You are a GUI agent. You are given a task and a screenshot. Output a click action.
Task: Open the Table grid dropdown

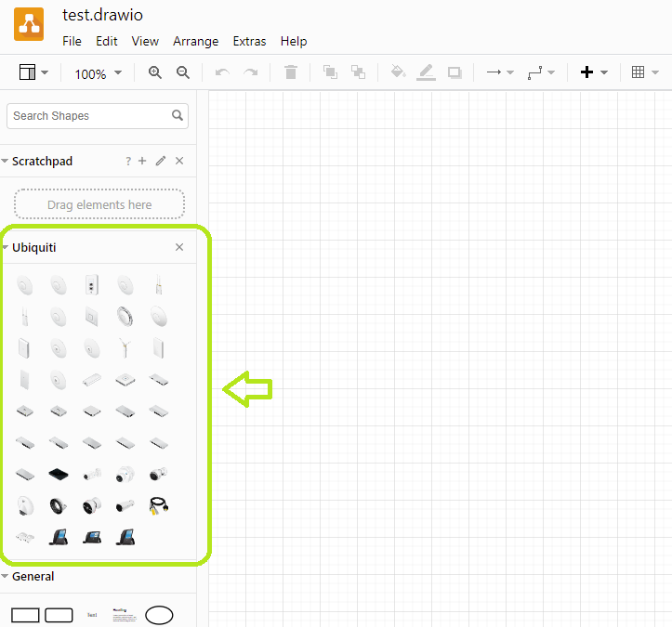(x=645, y=72)
